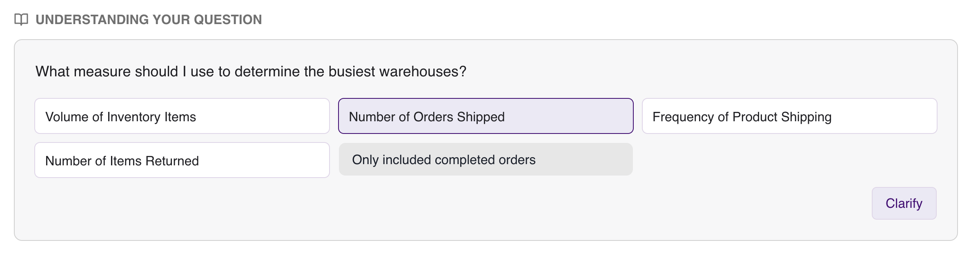Click the Clarify button
This screenshot has height=267, width=980.
tap(904, 203)
